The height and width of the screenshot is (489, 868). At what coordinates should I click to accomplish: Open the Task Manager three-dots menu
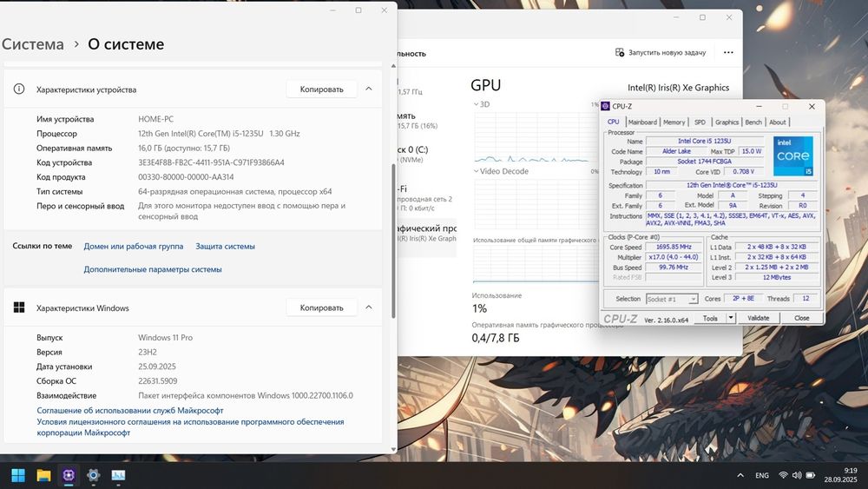(728, 53)
